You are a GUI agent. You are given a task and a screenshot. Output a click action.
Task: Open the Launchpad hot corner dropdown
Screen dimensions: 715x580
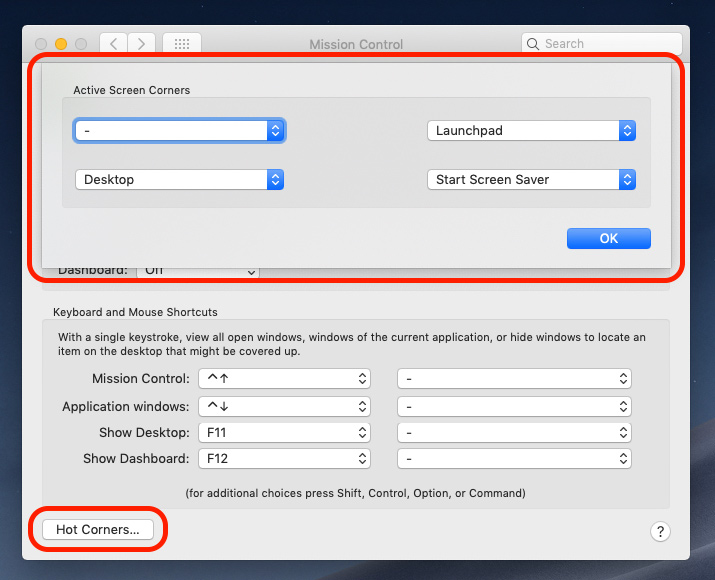[x=531, y=131]
